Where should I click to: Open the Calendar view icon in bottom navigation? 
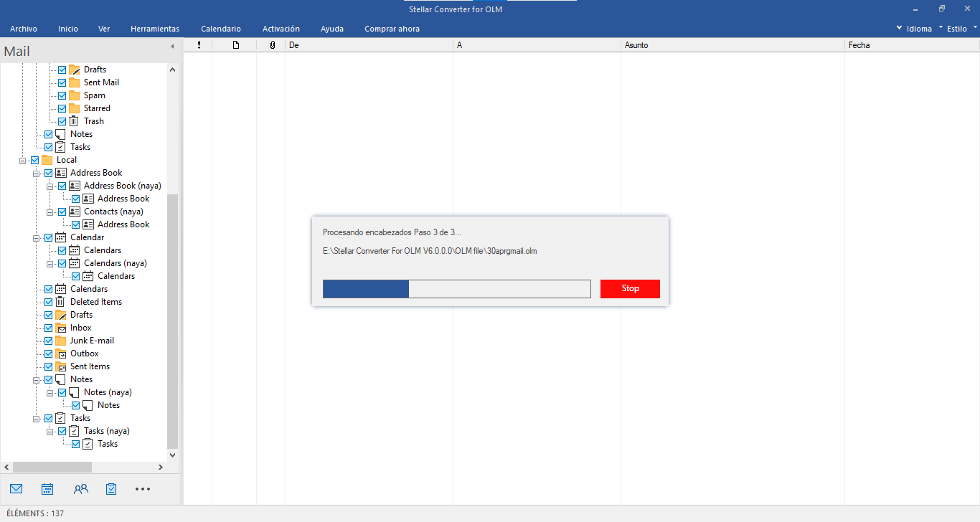(x=47, y=489)
